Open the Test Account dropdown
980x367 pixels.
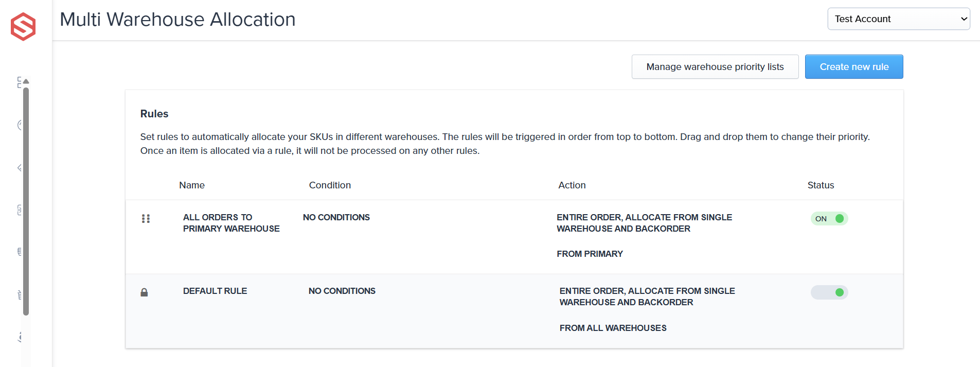[898, 19]
